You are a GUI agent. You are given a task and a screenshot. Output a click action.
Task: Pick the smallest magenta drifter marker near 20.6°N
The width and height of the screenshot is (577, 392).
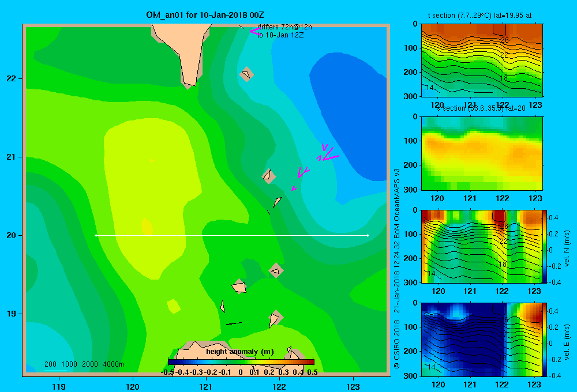pyautogui.click(x=294, y=189)
